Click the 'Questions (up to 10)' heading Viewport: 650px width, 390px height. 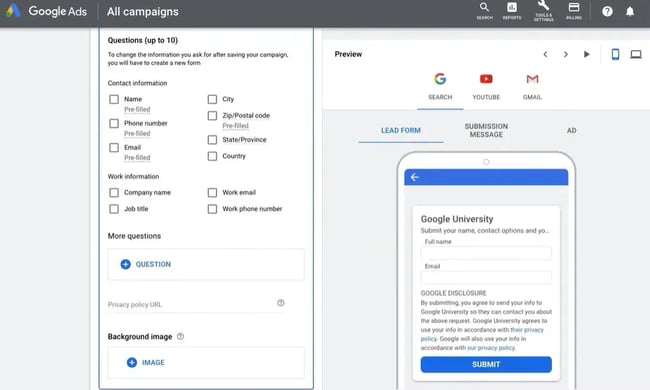[143, 40]
